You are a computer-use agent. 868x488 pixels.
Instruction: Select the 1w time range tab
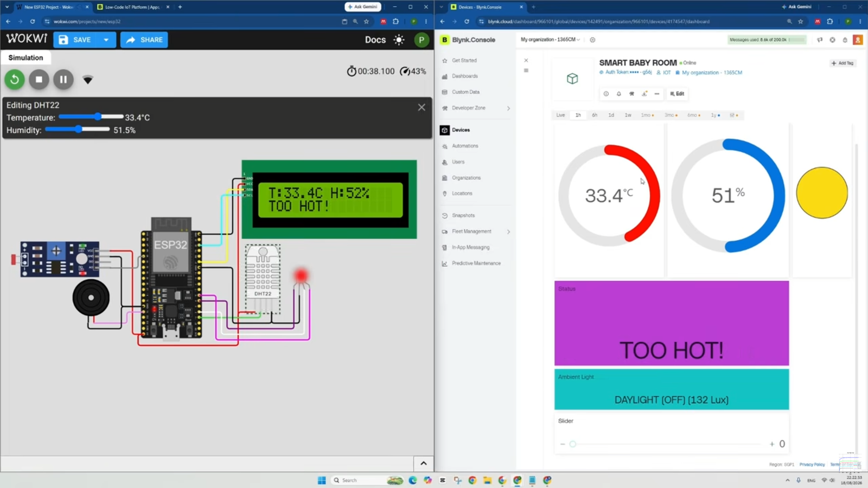tap(628, 115)
